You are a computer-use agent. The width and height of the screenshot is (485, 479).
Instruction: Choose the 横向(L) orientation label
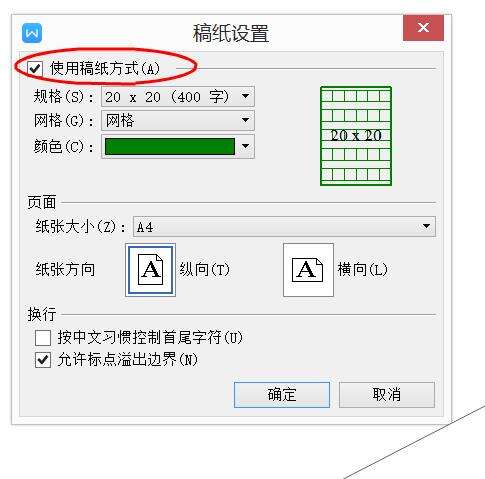pyautogui.click(x=363, y=269)
